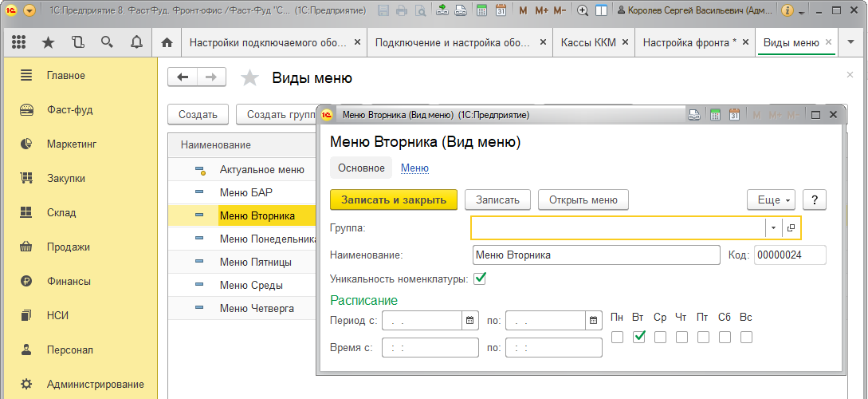868x399 pixels.
Task: Click the zoom magnifier icon in title bar
Action: click(583, 10)
